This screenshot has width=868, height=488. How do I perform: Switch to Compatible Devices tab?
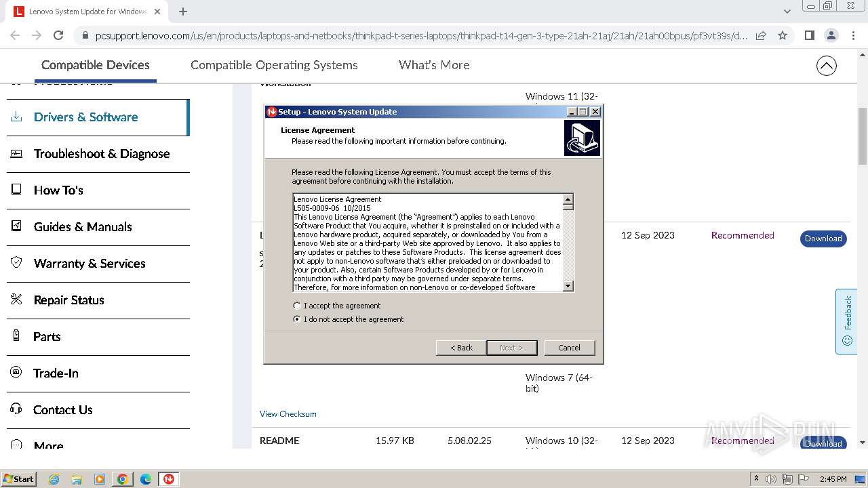pyautogui.click(x=96, y=65)
